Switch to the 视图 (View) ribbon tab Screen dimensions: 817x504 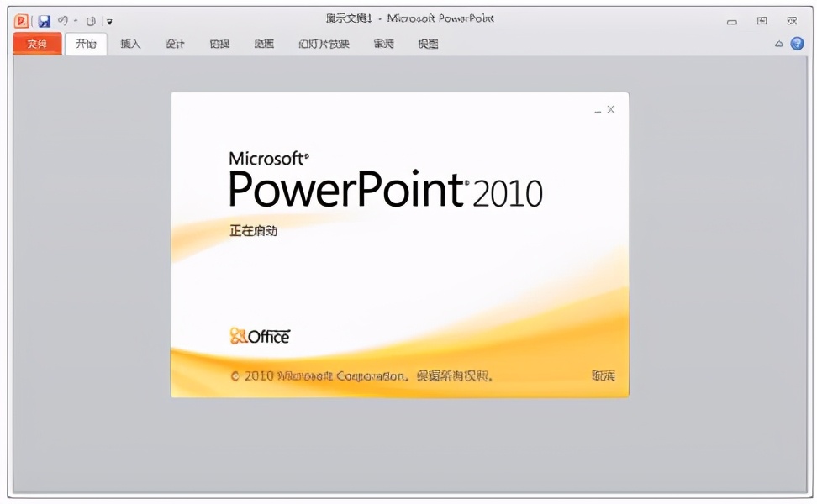[429, 44]
